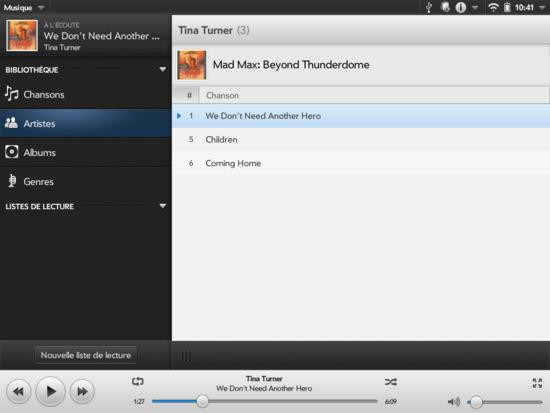Toggle repeat mode
Viewport: 550px width, 413px height.
(138, 381)
